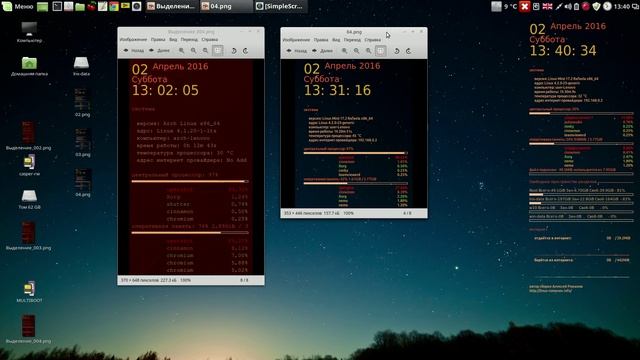Select Выделение_002.png desktop file

(29, 135)
